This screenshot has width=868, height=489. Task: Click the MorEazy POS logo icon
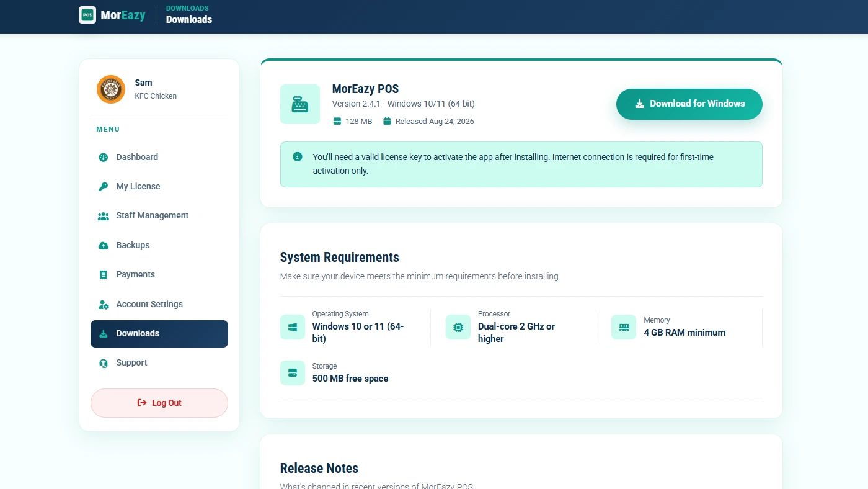87,15
